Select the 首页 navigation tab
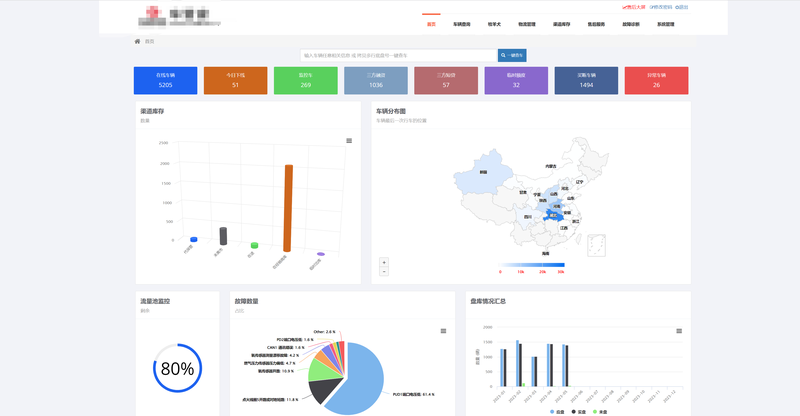This screenshot has height=416, width=800. (431, 24)
